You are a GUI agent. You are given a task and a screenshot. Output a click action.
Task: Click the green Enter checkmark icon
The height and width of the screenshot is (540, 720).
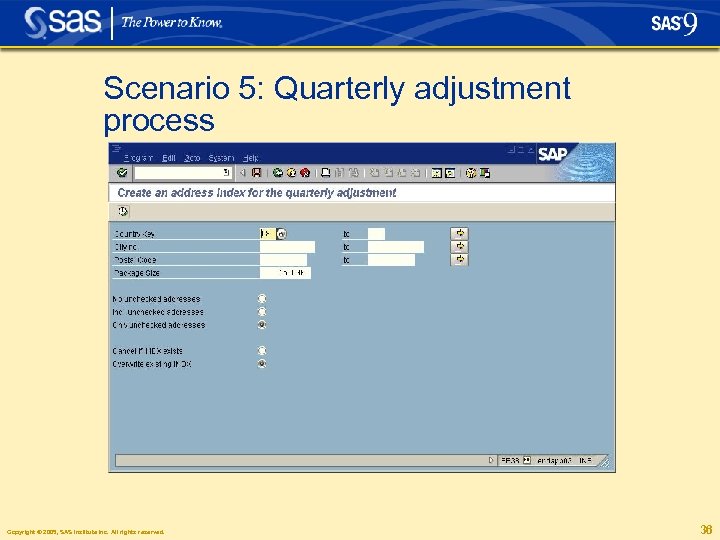click(x=122, y=173)
